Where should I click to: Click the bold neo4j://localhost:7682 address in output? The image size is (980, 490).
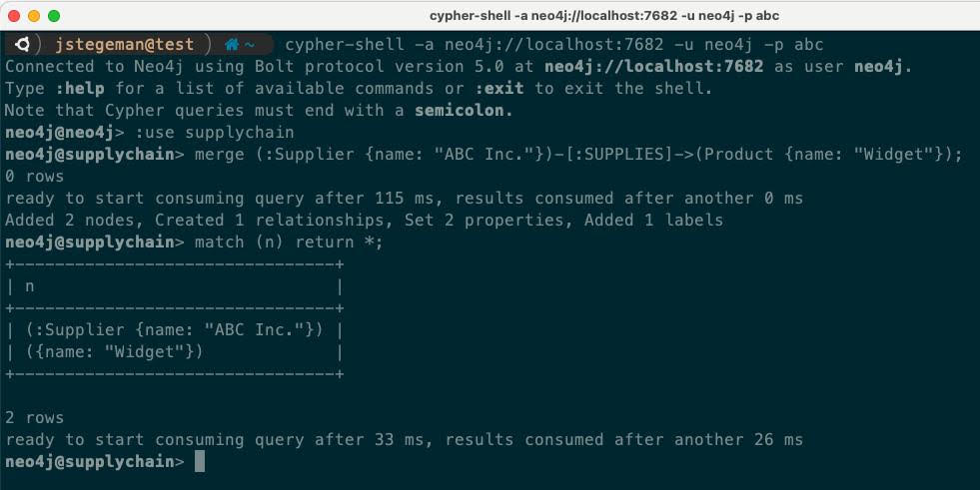(653, 66)
